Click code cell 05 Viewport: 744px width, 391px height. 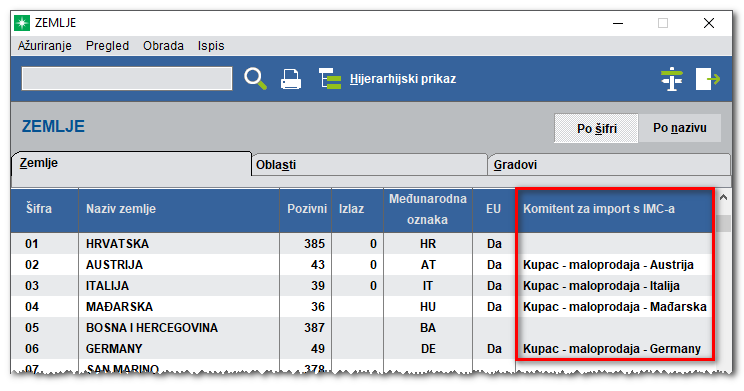pos(32,327)
